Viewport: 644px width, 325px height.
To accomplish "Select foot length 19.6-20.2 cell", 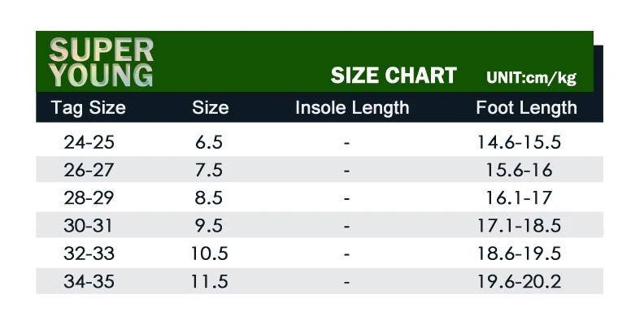I will pos(519,281).
